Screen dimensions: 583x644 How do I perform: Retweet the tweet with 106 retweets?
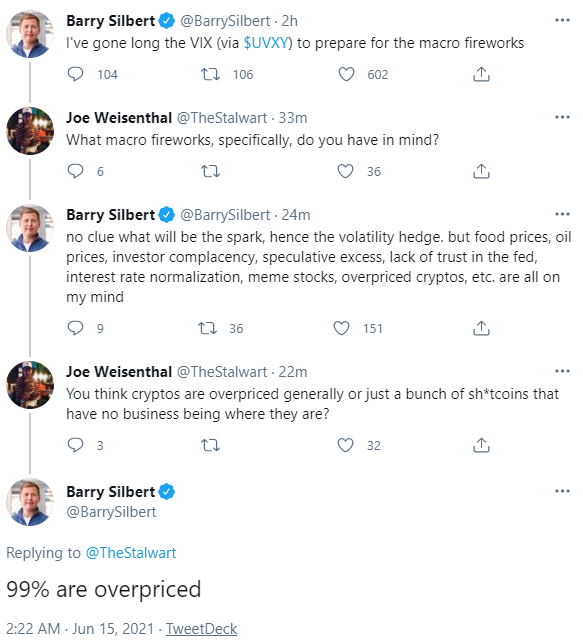tap(210, 75)
